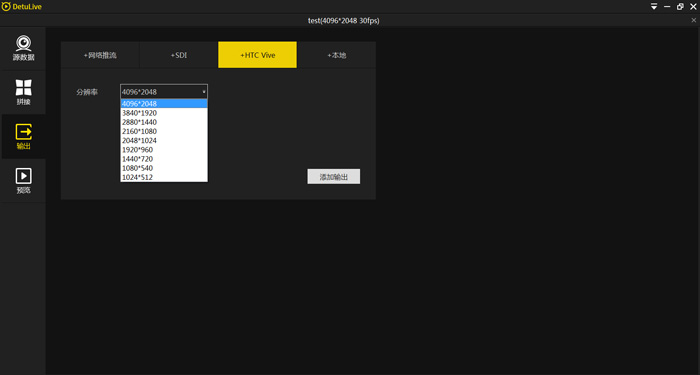Select the +HTC Vive tab

point(258,55)
